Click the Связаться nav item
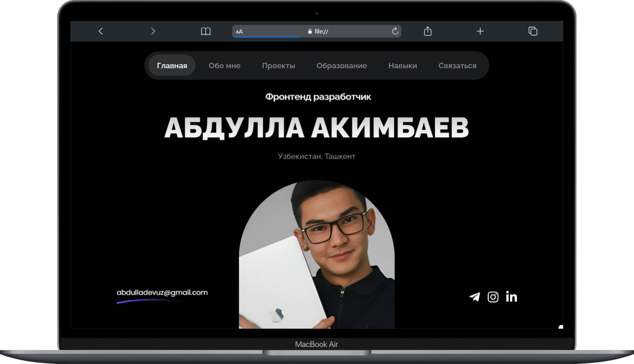The image size is (634, 364). 457,66
